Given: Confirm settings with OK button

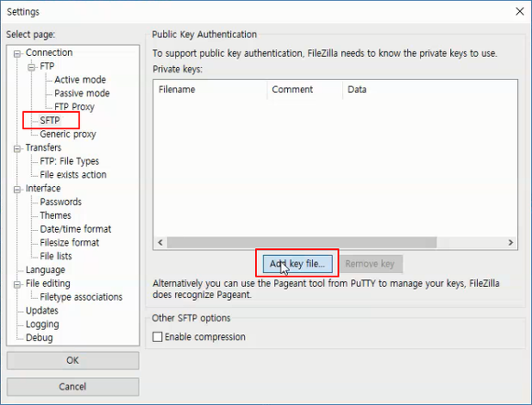Looking at the screenshot, I should coord(72,360).
